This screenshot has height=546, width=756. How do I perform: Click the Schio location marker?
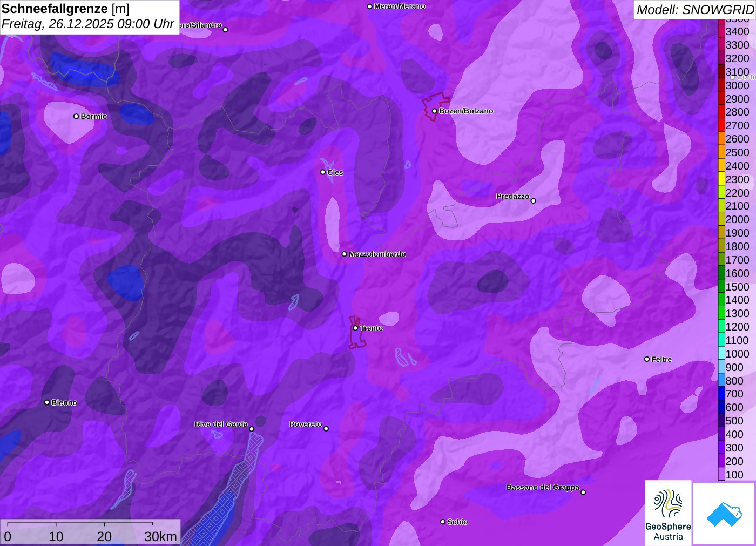[443, 522]
